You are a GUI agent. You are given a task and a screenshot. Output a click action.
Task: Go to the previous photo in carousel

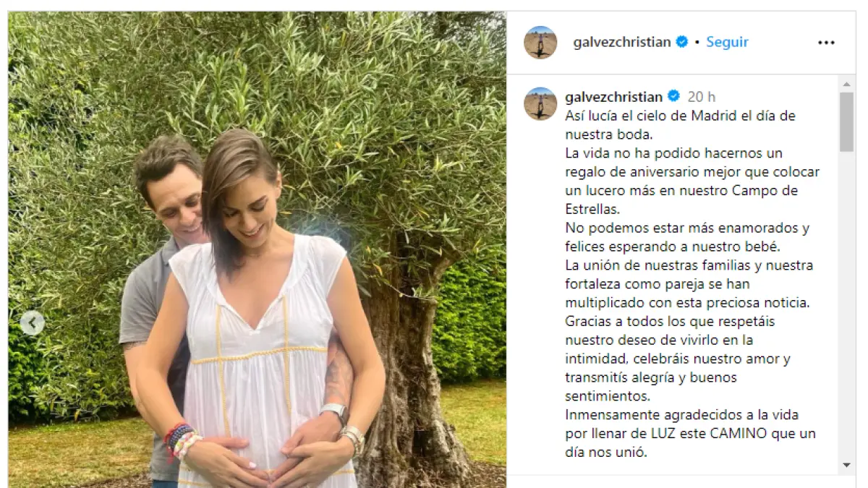pyautogui.click(x=33, y=323)
